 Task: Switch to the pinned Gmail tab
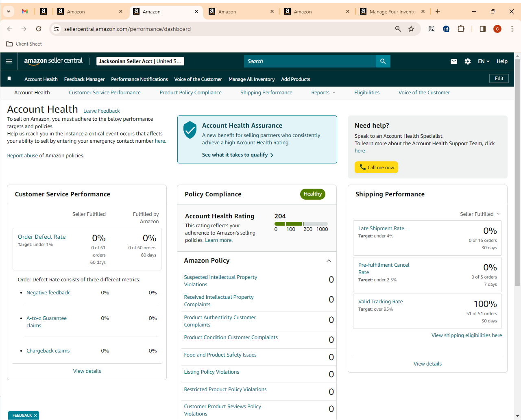click(25, 11)
